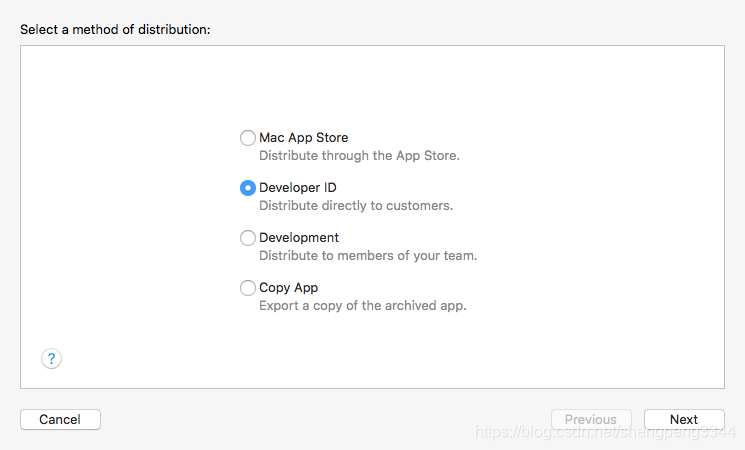Click 'Select a method of distribution:' heading
Viewport: 745px width, 450px height.
[115, 29]
